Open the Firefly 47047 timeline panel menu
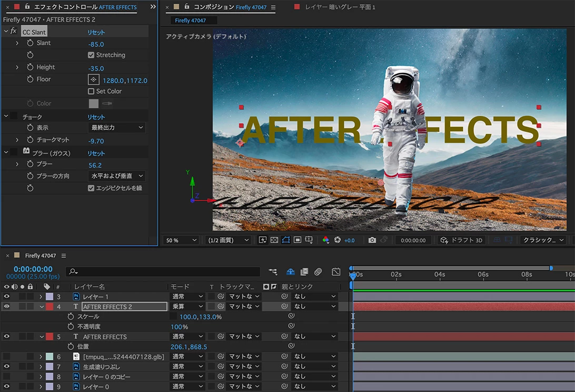Image resolution: width=575 pixels, height=392 pixels. [64, 256]
